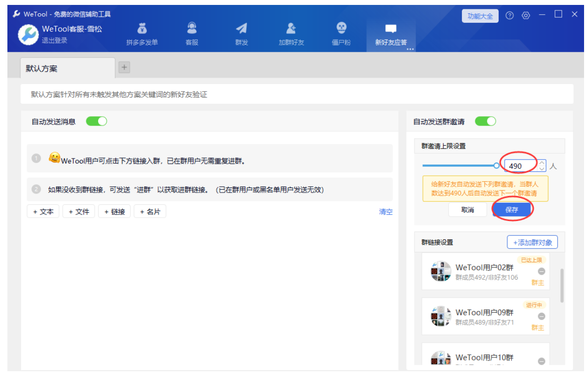This screenshot has width=588, height=385.
Task: Click +添加群对象 button
Action: click(x=532, y=242)
